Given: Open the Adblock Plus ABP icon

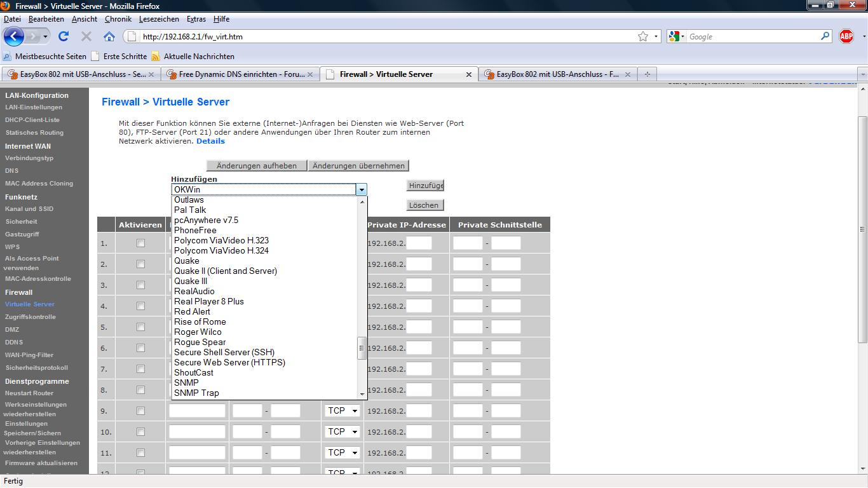Looking at the screenshot, I should (x=846, y=37).
